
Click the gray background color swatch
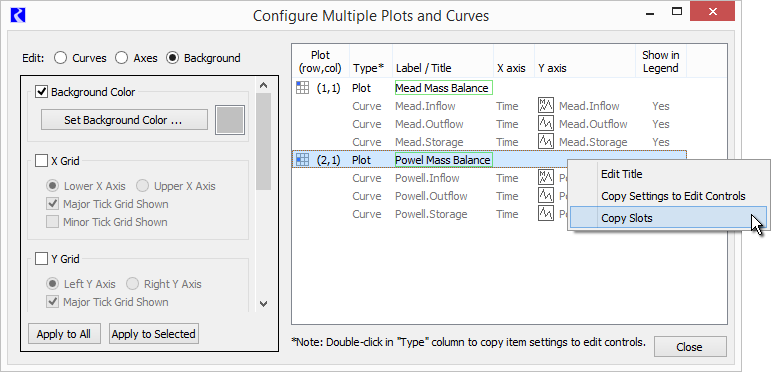[x=230, y=120]
